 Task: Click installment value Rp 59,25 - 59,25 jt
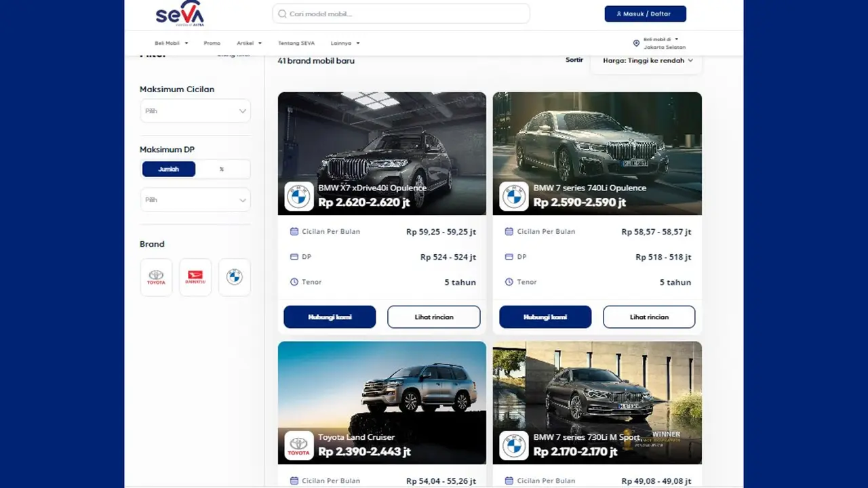coord(441,232)
